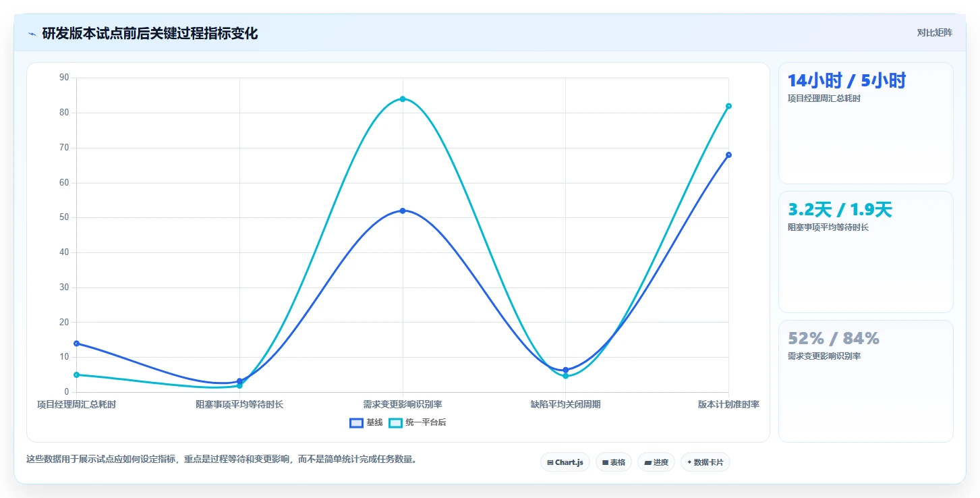Screen dimensions: 980x498
Task: Click the 基线 blue legend color box
Action: pos(356,422)
